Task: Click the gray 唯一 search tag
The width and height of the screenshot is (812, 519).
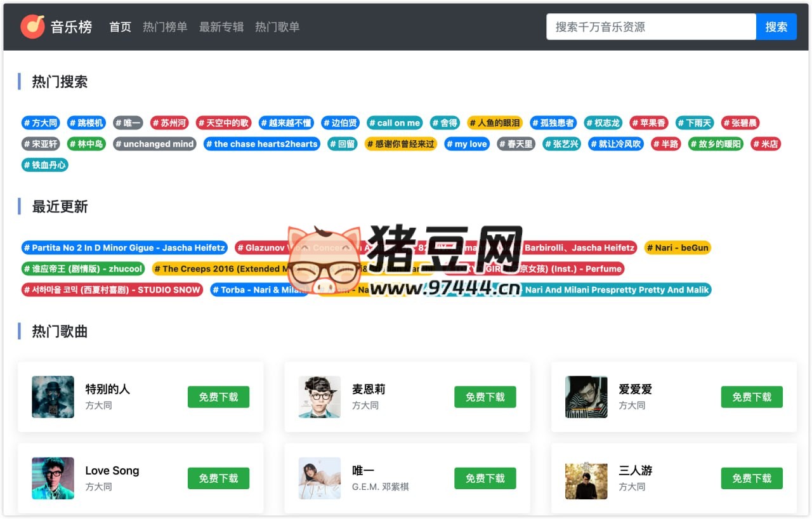Action: point(128,123)
